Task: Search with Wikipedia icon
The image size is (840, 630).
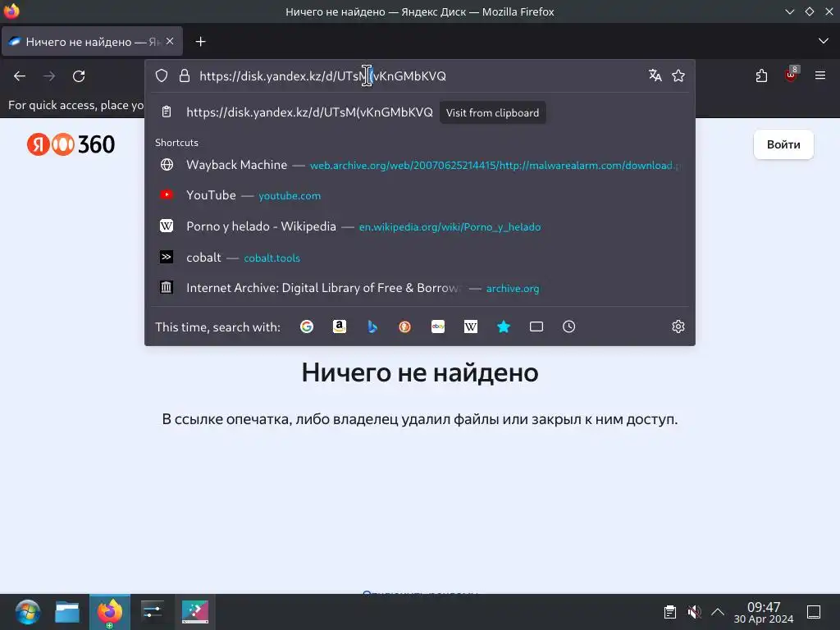Action: click(x=470, y=326)
